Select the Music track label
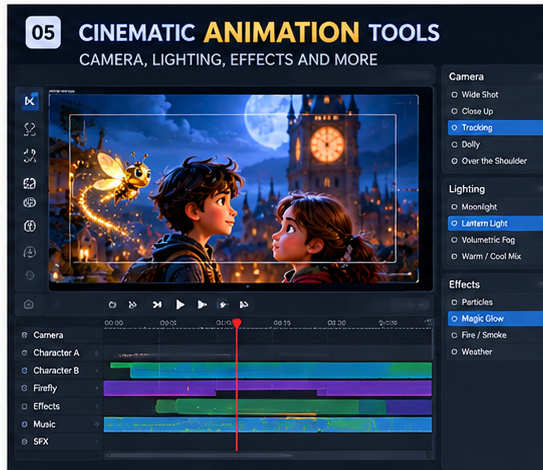The height and width of the screenshot is (470, 543). (x=44, y=424)
